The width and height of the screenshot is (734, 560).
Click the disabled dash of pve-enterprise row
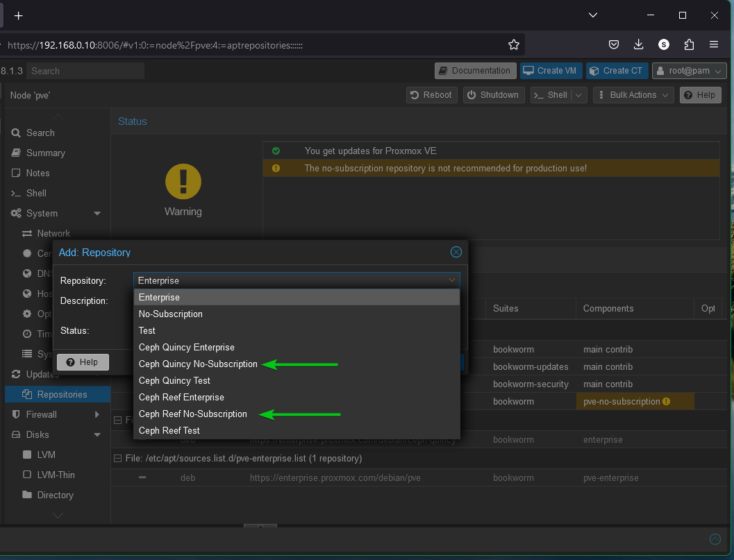pos(142,477)
